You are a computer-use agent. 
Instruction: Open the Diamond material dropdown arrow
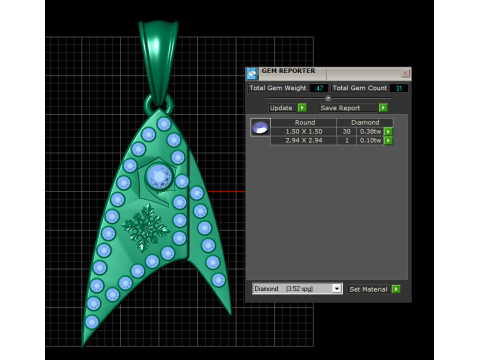click(x=337, y=288)
